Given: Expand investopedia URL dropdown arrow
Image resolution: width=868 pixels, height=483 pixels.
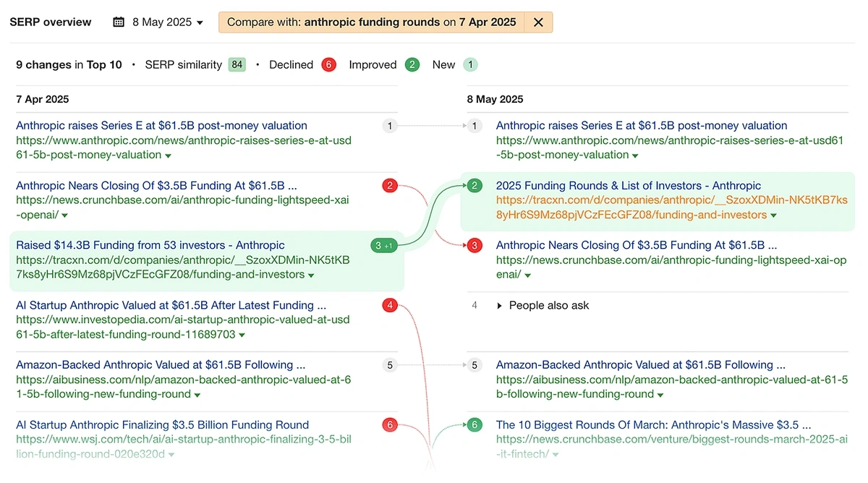Looking at the screenshot, I should 242,335.
